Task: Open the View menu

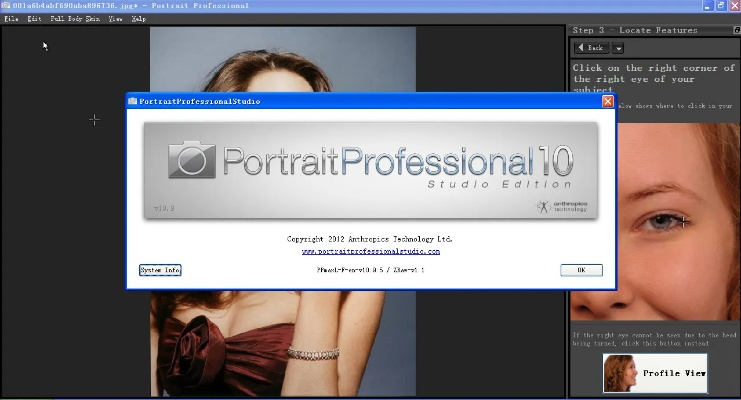Action: tap(115, 19)
